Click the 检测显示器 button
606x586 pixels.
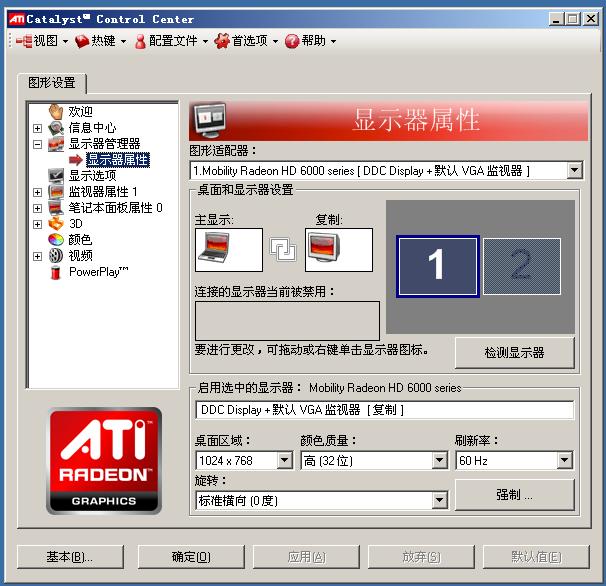pos(514,353)
